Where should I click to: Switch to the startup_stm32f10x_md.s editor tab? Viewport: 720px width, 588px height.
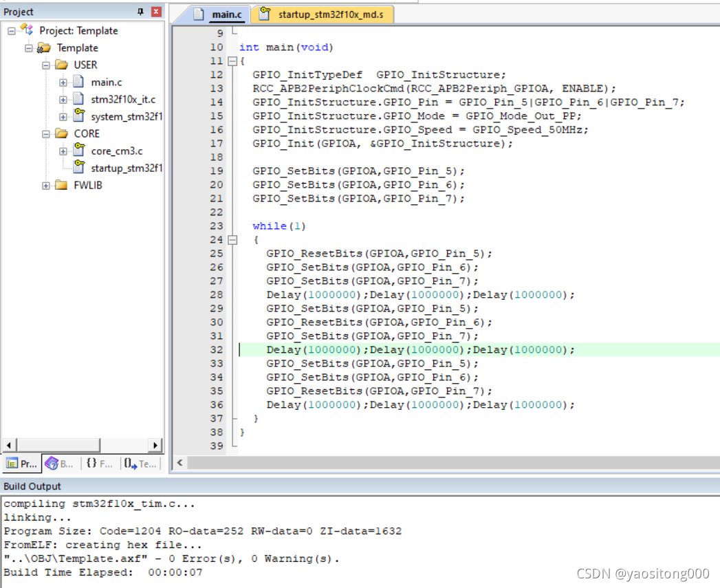pyautogui.click(x=323, y=14)
